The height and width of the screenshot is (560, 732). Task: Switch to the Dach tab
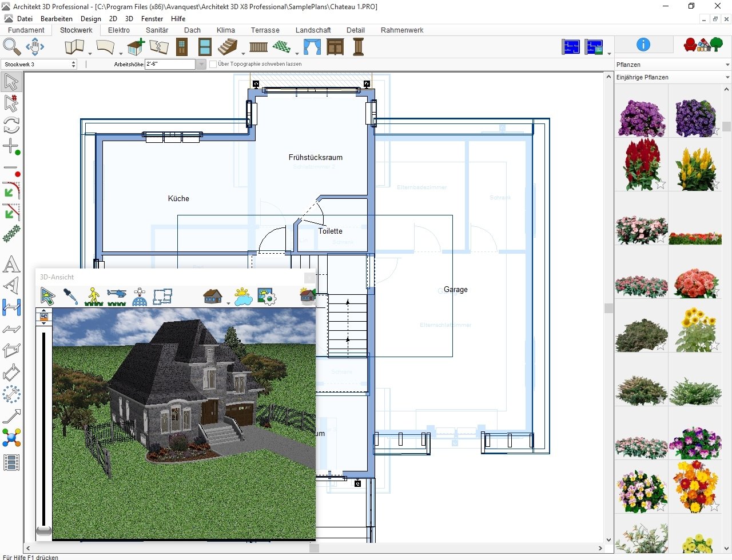(192, 30)
